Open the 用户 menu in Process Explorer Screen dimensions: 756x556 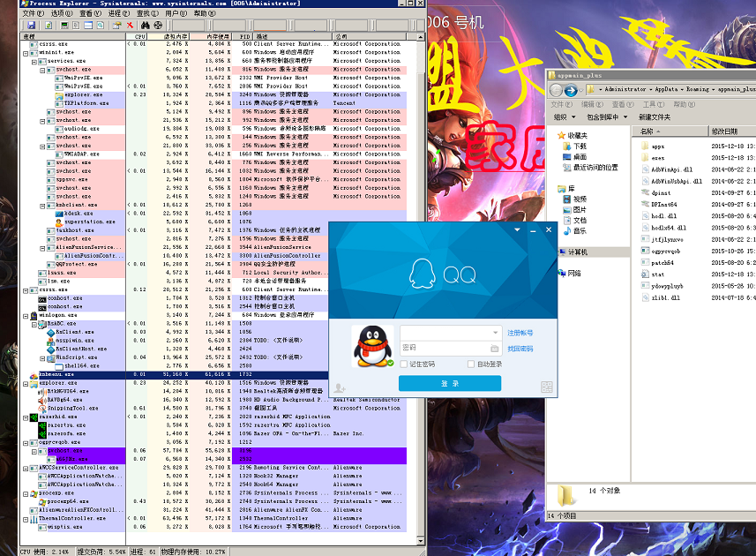176,13
